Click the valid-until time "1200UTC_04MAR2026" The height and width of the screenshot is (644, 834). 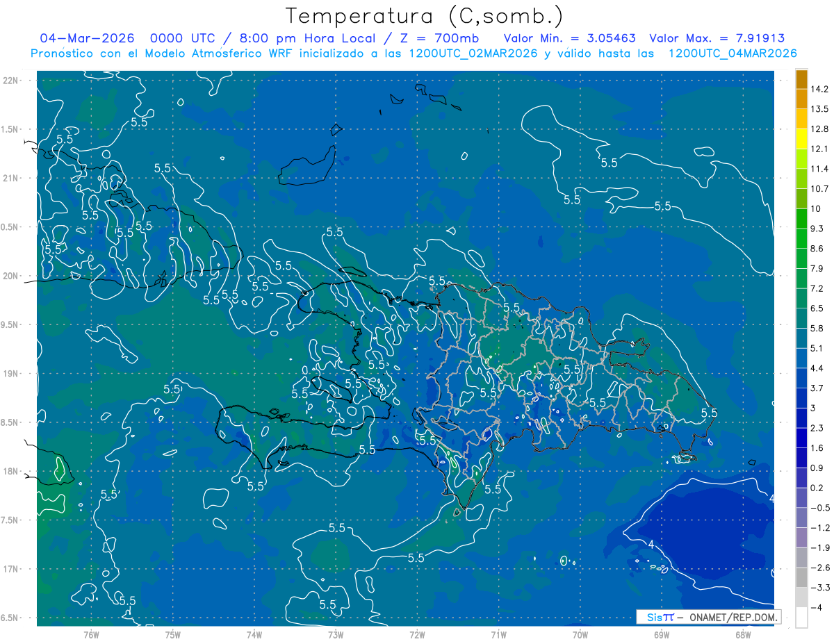732,53
